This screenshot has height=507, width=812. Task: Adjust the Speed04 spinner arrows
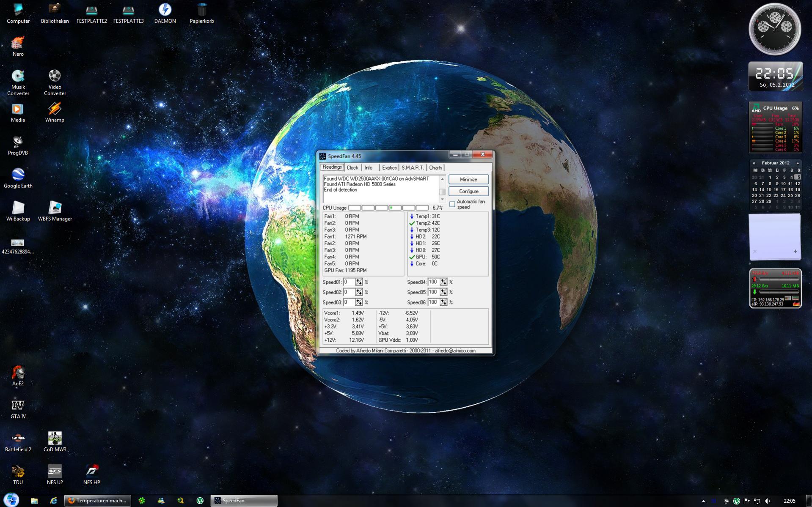pos(443,282)
